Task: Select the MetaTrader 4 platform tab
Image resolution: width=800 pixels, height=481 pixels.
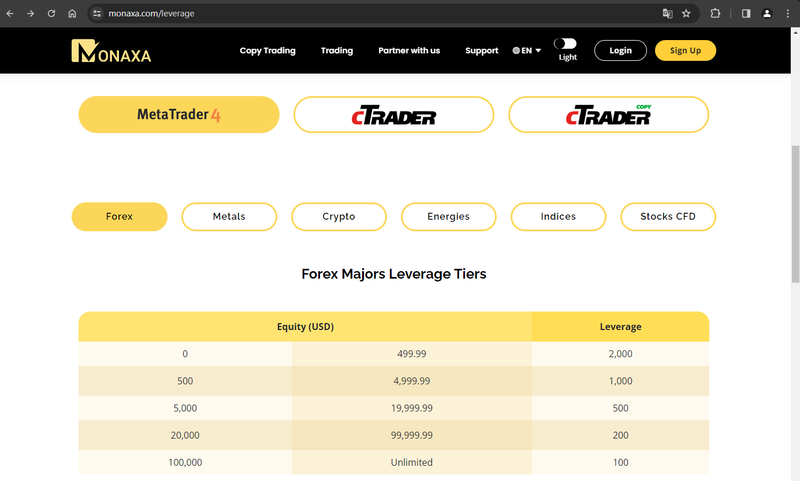Action: point(179,115)
